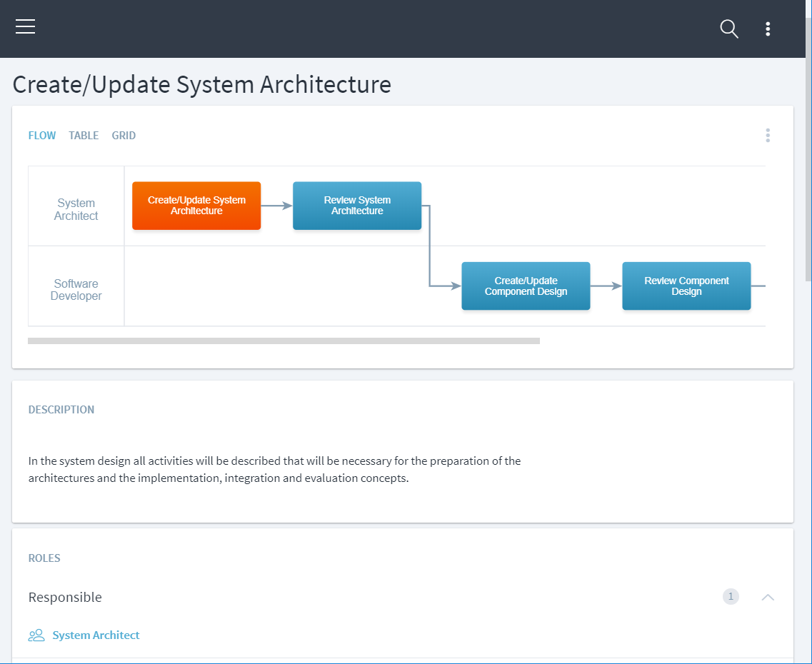Collapse the Responsible roles section
This screenshot has height=664, width=812.
pos(768,597)
